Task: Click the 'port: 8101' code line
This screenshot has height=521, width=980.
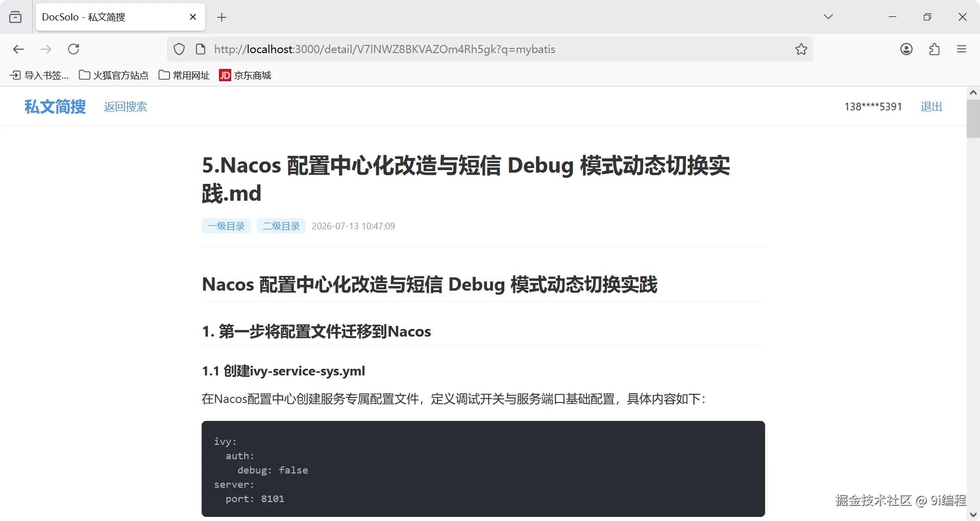Action: pyautogui.click(x=255, y=499)
